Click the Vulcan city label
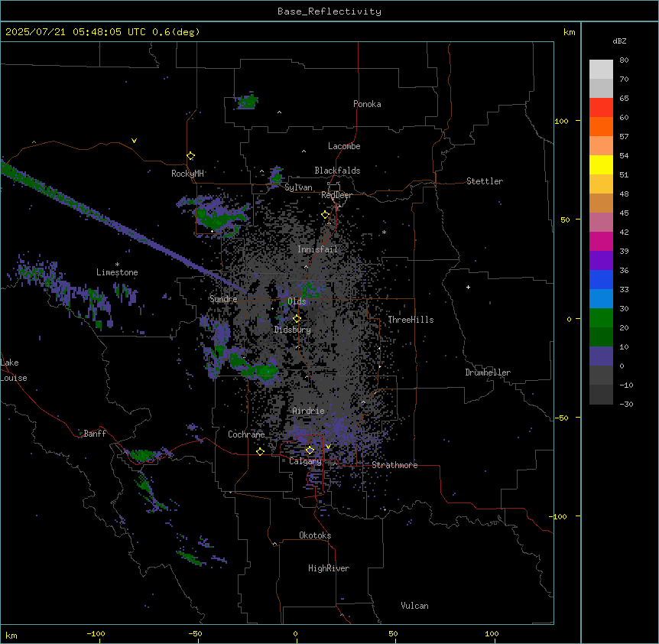The height and width of the screenshot is (644, 659). pos(414,606)
